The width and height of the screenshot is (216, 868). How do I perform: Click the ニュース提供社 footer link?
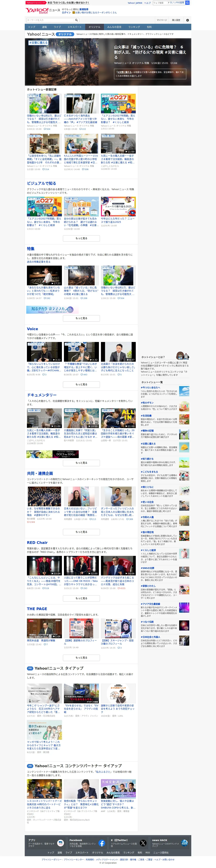[x=161, y=852]
